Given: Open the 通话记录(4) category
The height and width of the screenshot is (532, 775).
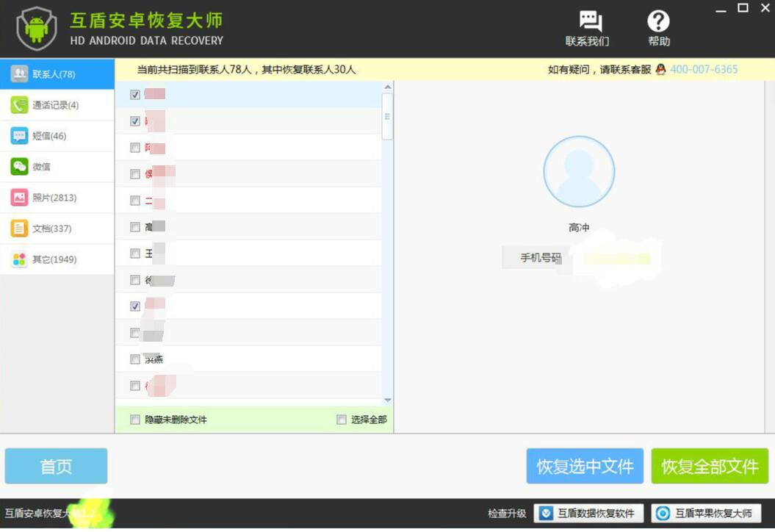Looking at the screenshot, I should [57, 105].
